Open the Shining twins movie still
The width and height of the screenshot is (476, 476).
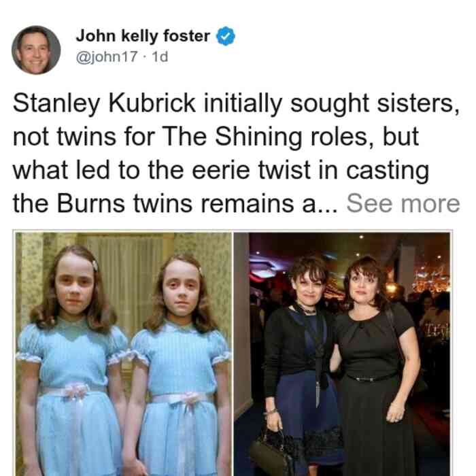coord(124,354)
